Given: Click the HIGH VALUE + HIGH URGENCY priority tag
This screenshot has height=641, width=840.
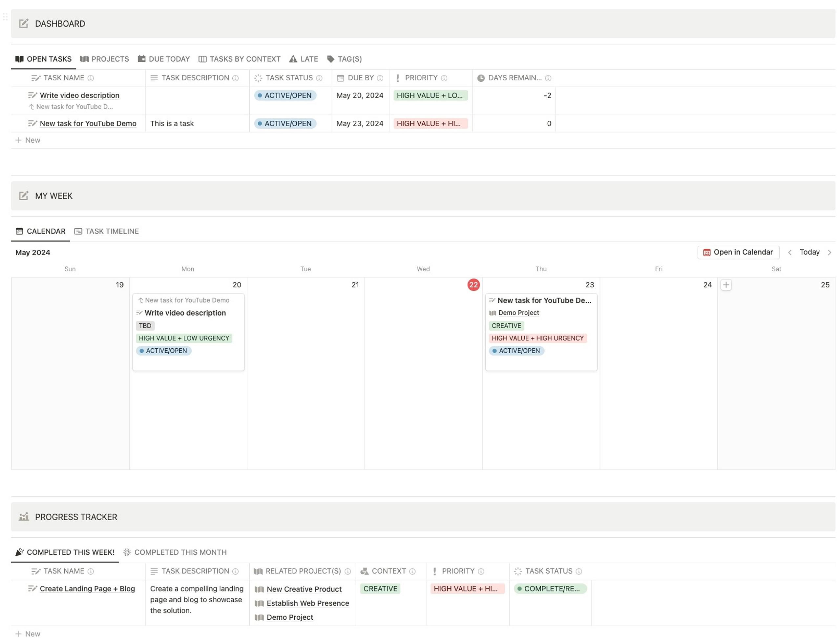Looking at the screenshot, I should [537, 338].
